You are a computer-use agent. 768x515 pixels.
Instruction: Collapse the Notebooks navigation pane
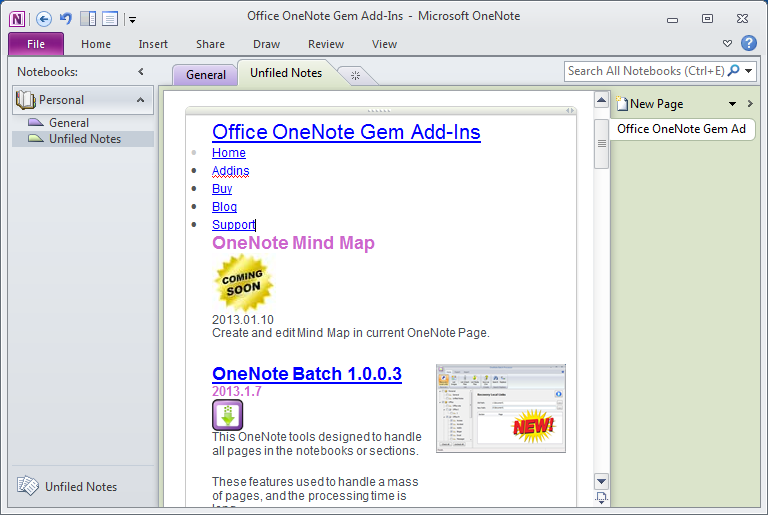tap(141, 72)
